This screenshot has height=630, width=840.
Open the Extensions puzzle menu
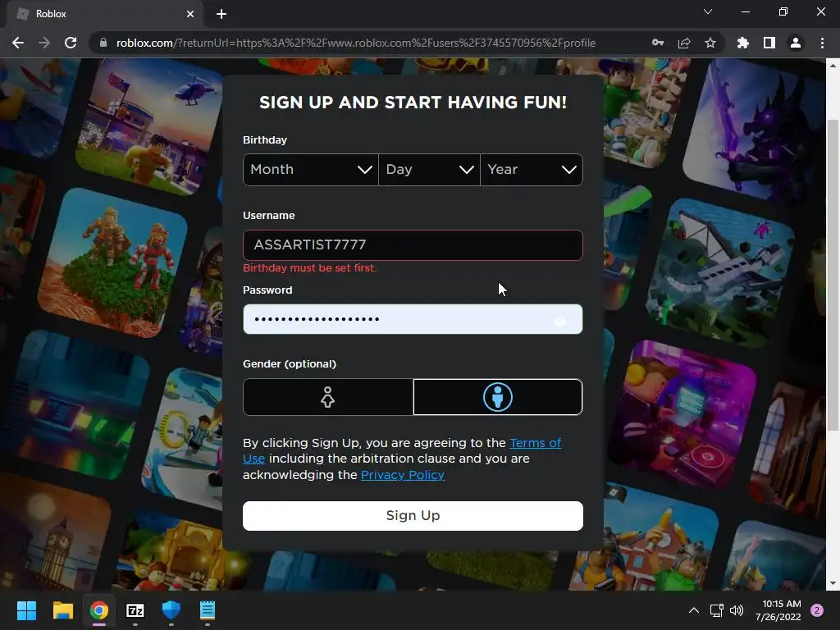[x=743, y=43]
